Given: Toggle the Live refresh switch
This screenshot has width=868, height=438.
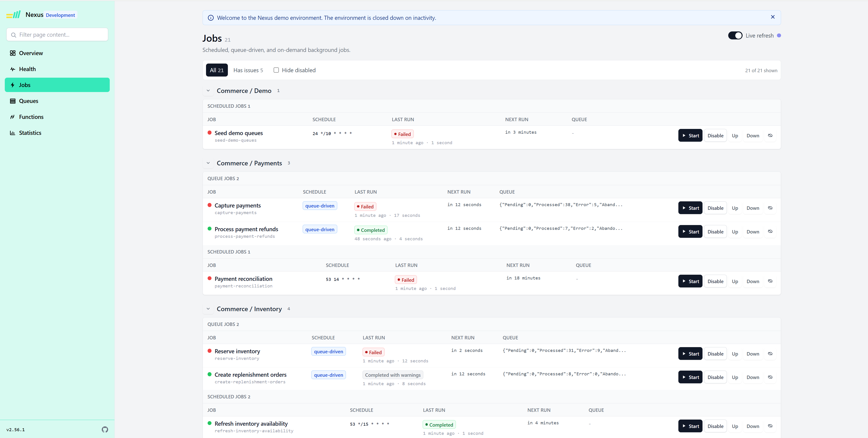Looking at the screenshot, I should pos(735,35).
